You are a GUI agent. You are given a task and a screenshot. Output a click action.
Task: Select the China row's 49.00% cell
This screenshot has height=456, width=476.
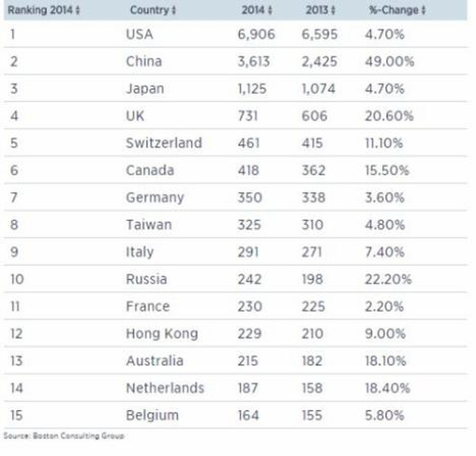(389, 61)
